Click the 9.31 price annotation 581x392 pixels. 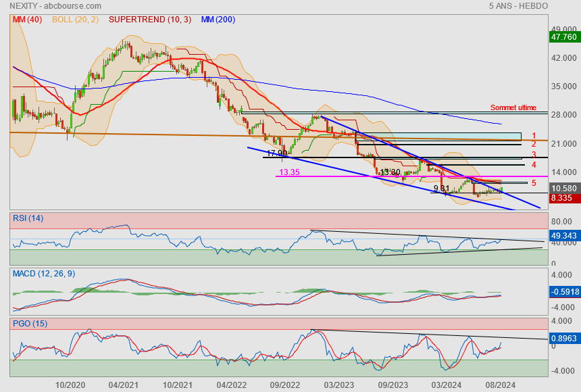click(x=441, y=189)
